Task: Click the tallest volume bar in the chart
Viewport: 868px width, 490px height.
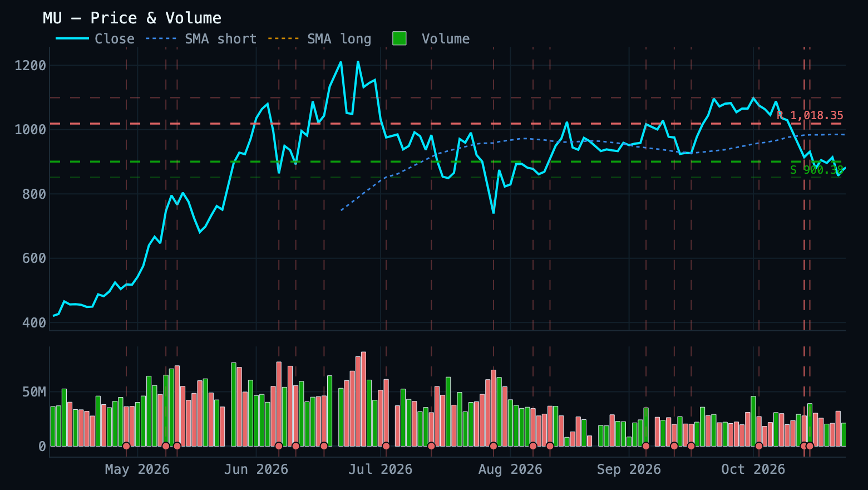Action: [364, 399]
